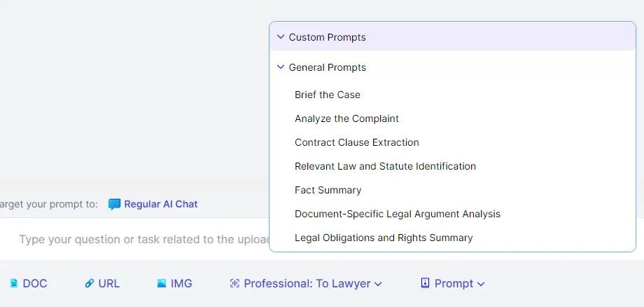Collapse the Custom Prompts chevron
The height and width of the screenshot is (307, 644).
point(281,37)
